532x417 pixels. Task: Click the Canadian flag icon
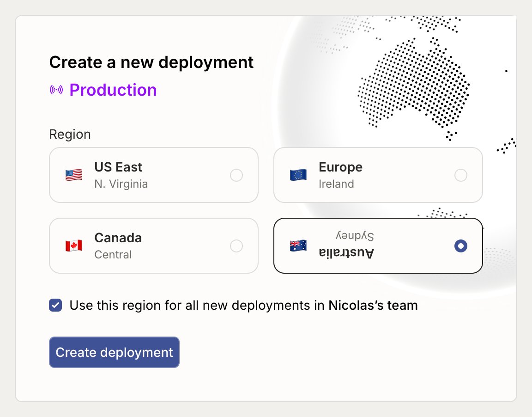[x=73, y=245]
